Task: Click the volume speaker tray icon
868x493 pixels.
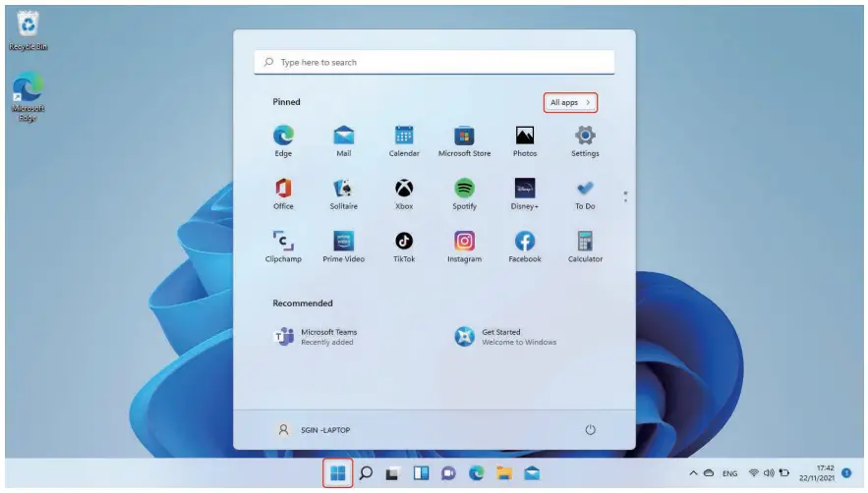Action: pos(769,473)
